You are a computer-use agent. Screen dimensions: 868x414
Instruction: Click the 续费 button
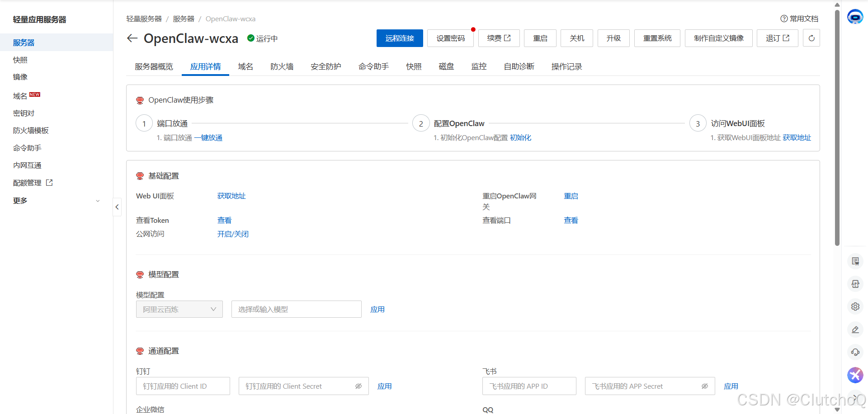point(499,38)
